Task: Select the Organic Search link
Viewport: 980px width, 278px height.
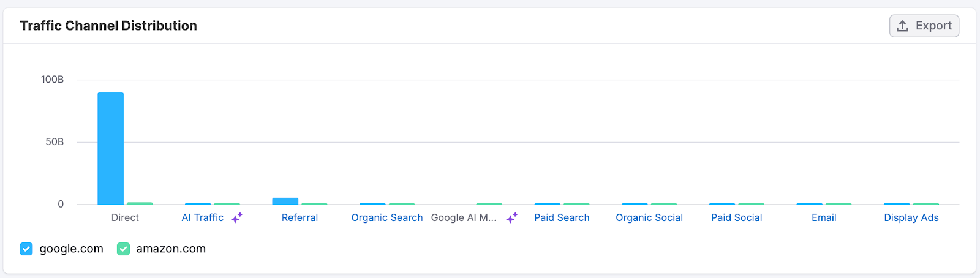Action: tap(386, 217)
